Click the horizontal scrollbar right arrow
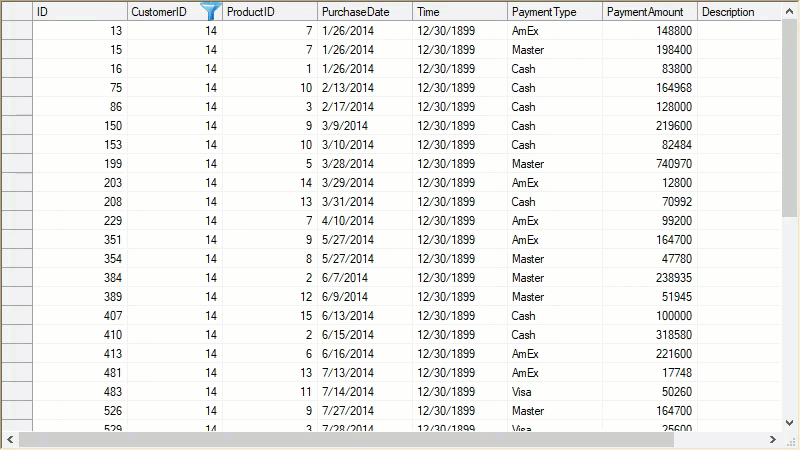The width and height of the screenshot is (800, 450). point(772,439)
